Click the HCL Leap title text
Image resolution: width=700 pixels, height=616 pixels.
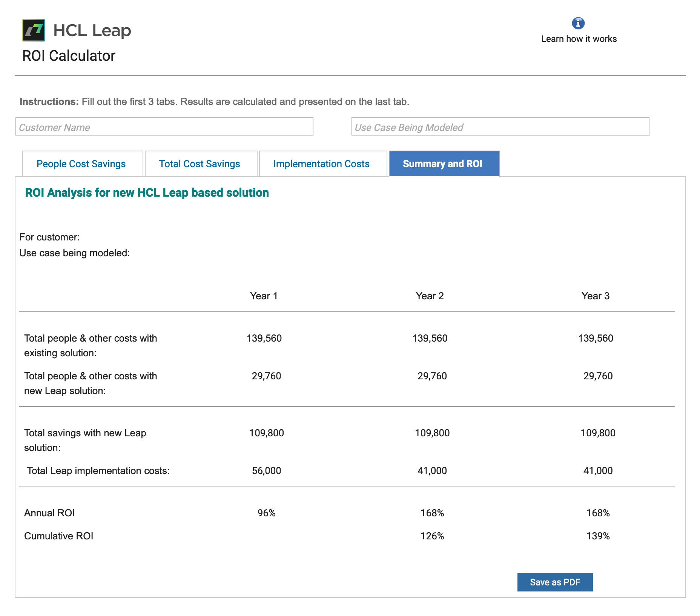click(x=92, y=30)
